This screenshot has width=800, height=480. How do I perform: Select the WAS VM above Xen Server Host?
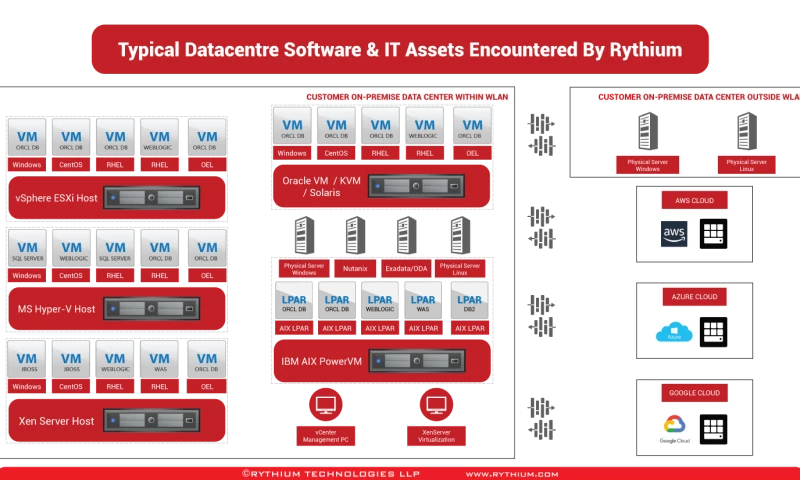[160, 360]
